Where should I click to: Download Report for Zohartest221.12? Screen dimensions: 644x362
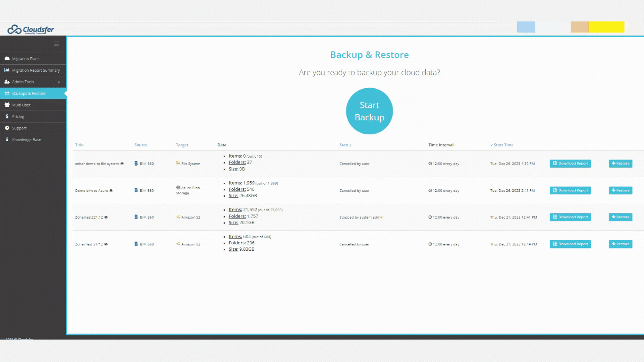(570, 217)
